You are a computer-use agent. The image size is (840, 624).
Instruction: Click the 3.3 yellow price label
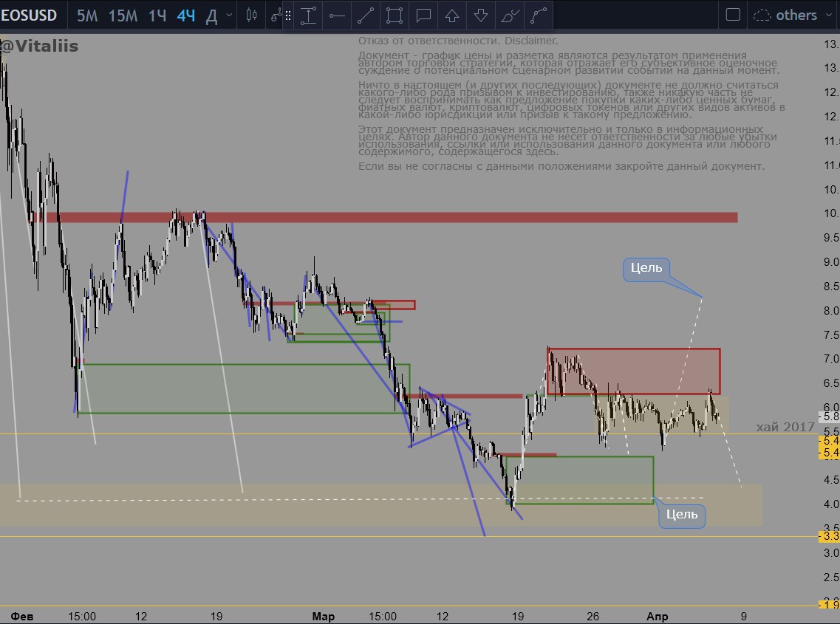click(x=829, y=536)
